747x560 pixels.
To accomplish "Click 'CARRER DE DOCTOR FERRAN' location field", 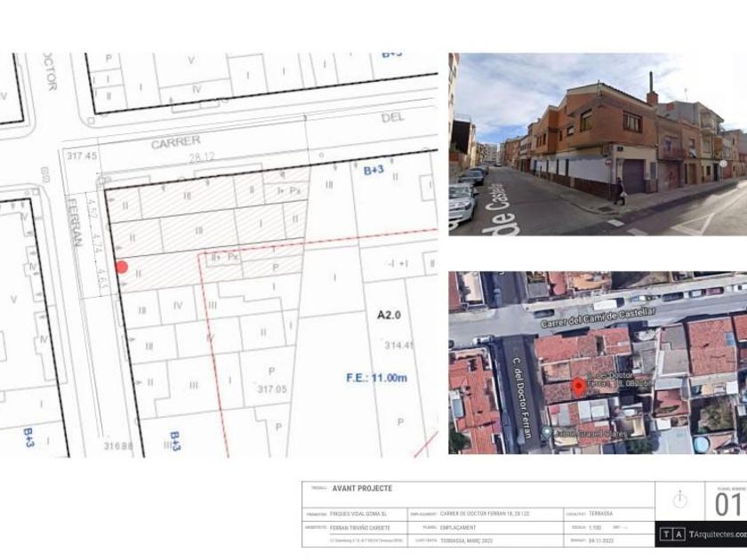I will click(485, 514).
